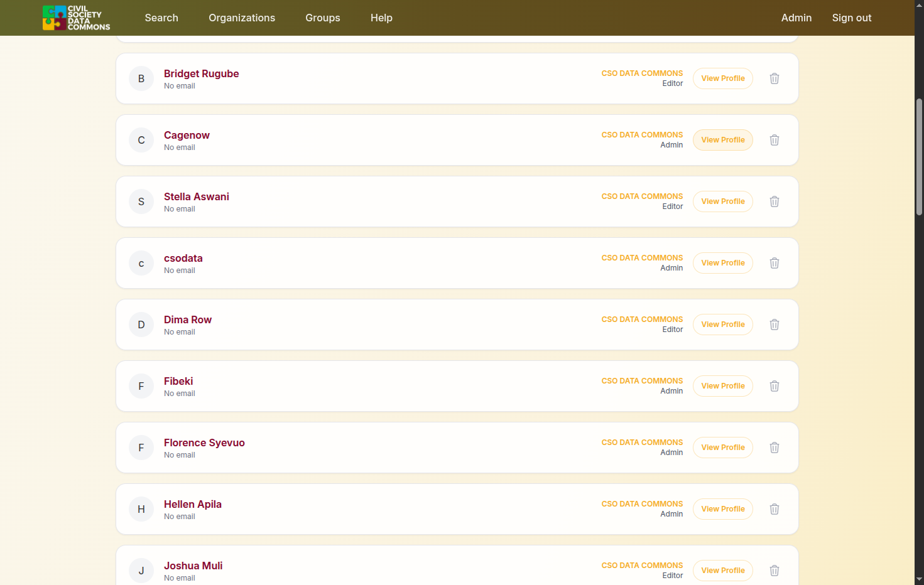
Task: Click the H avatar for Hellen Apila
Action: [x=141, y=509]
